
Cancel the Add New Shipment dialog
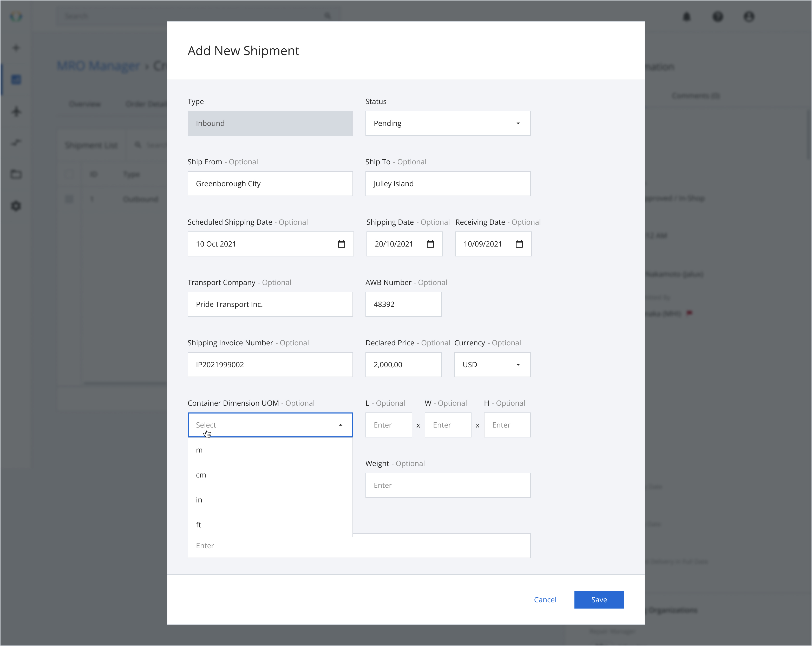[545, 600]
